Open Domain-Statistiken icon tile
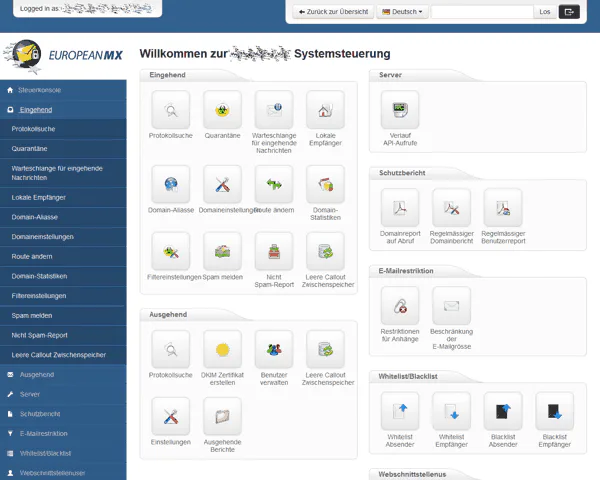 click(326, 184)
